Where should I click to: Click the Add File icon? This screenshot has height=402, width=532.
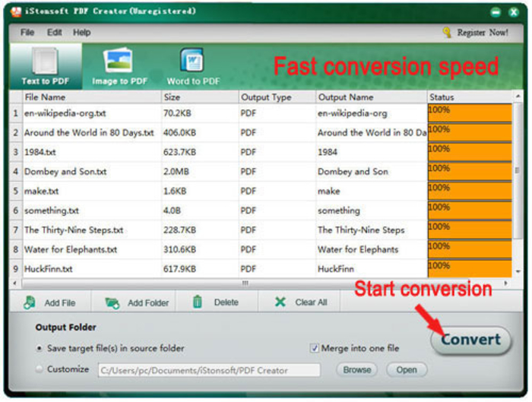30,302
